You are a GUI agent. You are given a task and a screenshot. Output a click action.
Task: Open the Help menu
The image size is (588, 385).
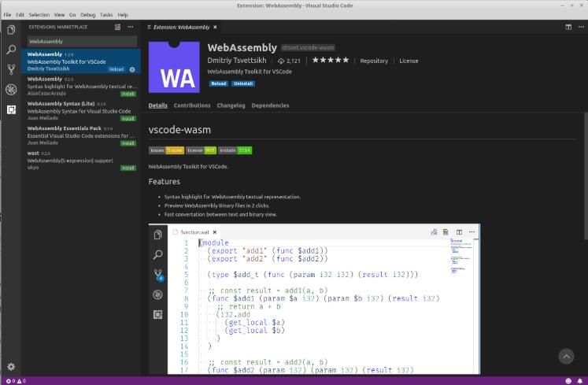(x=123, y=15)
